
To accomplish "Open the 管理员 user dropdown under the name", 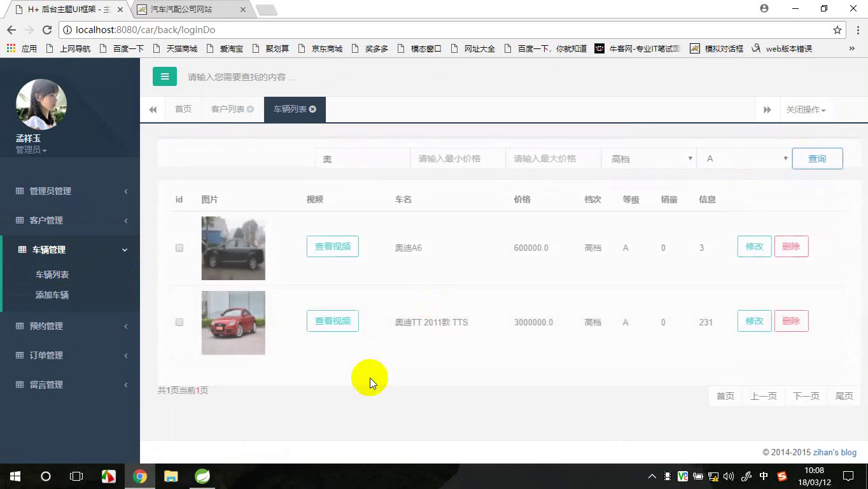I will (x=31, y=150).
